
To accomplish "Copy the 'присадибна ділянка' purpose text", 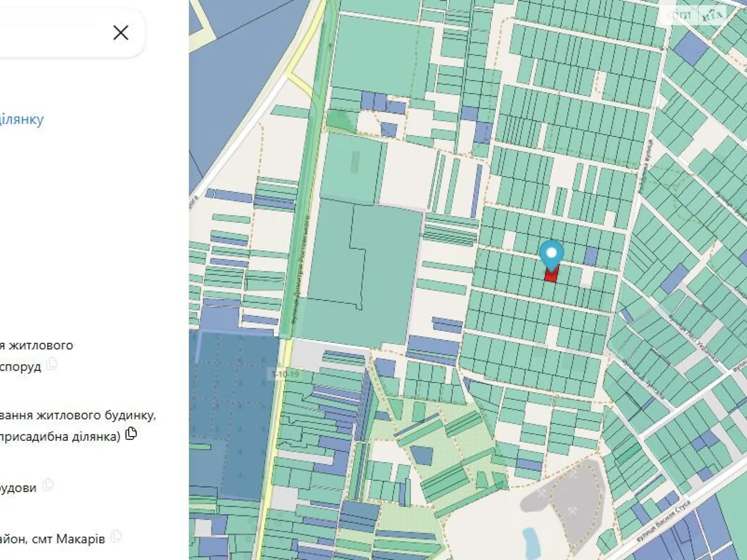I will [132, 434].
